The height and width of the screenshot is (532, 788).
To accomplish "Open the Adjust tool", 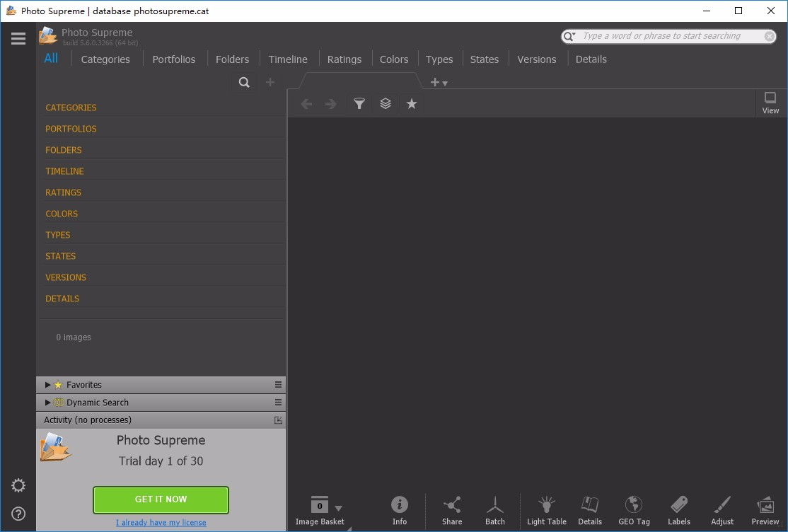I will point(722,510).
